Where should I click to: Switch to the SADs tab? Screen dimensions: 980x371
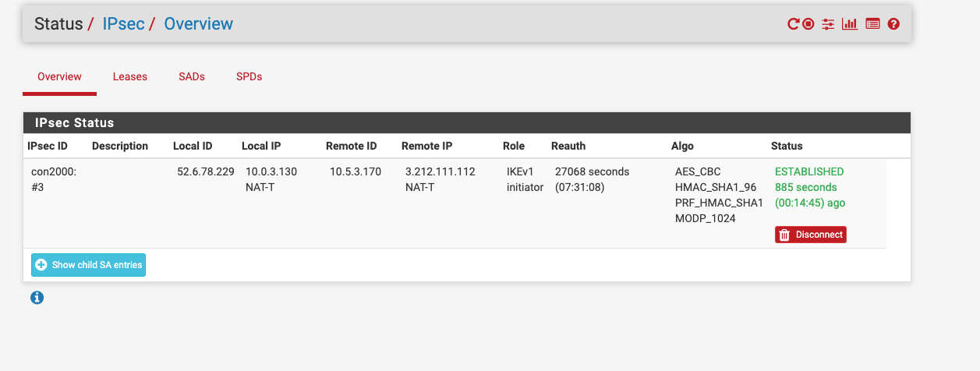click(x=192, y=76)
